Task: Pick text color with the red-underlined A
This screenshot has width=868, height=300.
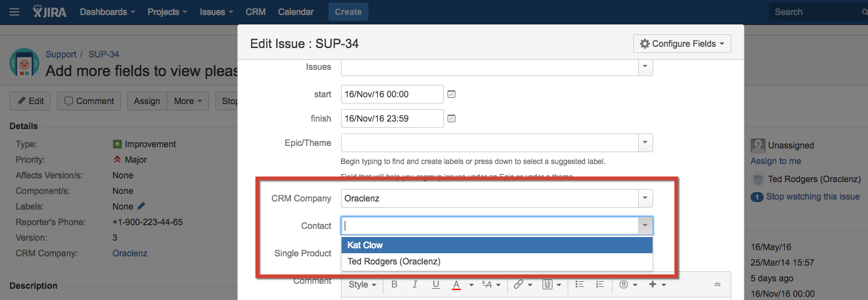Action: tap(456, 284)
